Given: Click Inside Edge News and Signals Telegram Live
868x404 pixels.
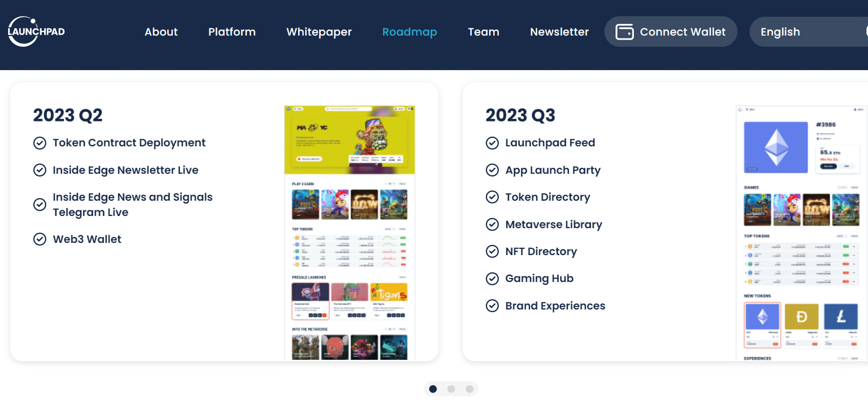Looking at the screenshot, I should tap(133, 205).
